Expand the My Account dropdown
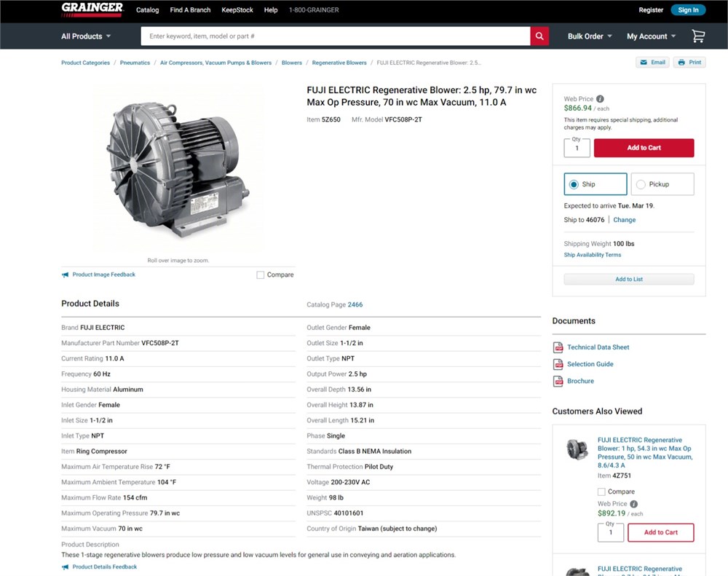This screenshot has height=576, width=728. 651,36
